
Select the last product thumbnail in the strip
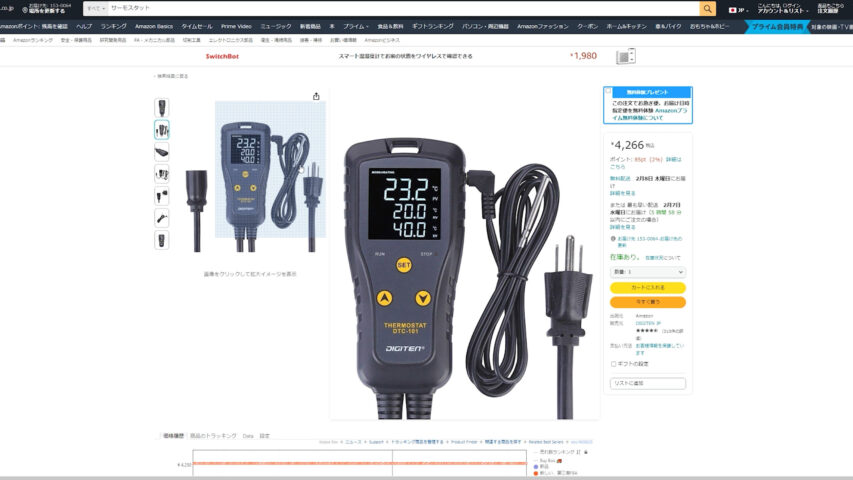tap(162, 240)
